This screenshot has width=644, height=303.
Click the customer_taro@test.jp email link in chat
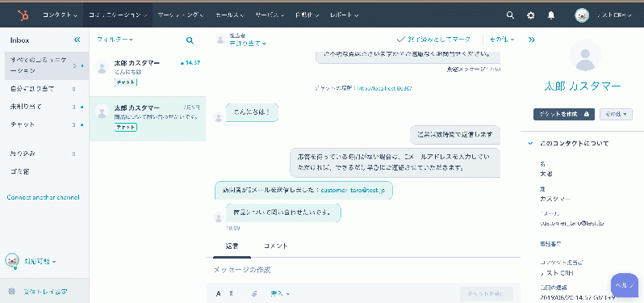(x=353, y=191)
